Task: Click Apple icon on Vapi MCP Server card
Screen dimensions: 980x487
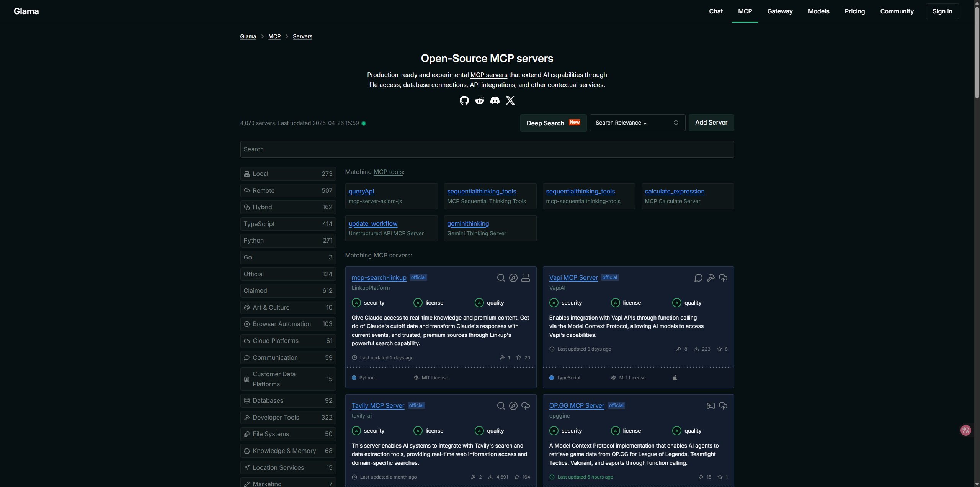Action: (x=675, y=378)
